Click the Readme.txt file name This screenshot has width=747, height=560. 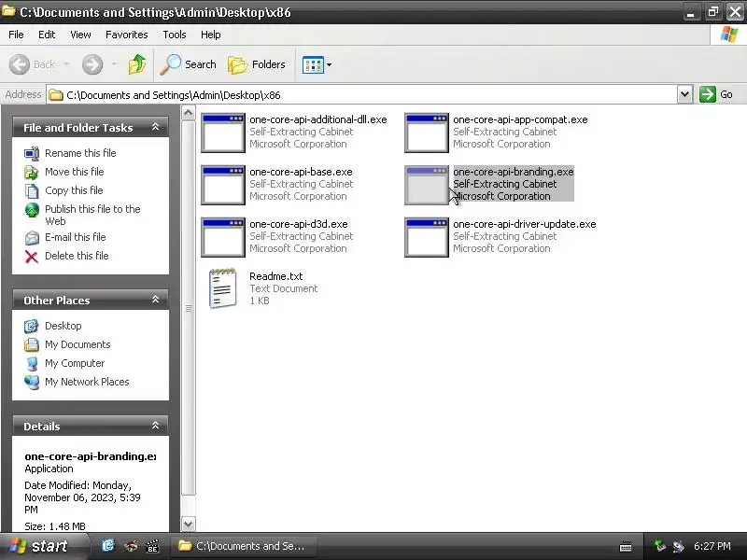276,276
